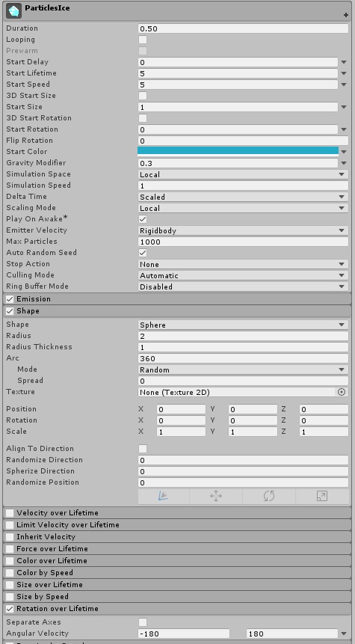The width and height of the screenshot is (355, 644).
Task: Click the ParticlesIce particle system icon
Action: pyautogui.click(x=14, y=11)
